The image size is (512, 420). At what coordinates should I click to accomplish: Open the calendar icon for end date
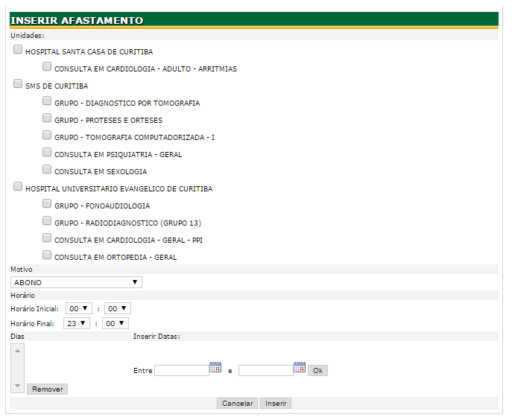coord(300,367)
